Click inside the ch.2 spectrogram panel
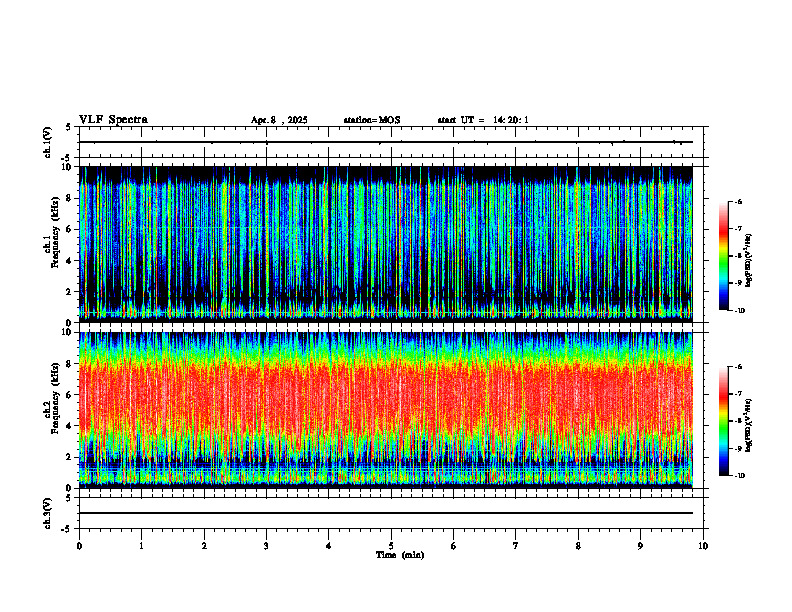Viewport: 792px width, 612px height. click(386, 410)
